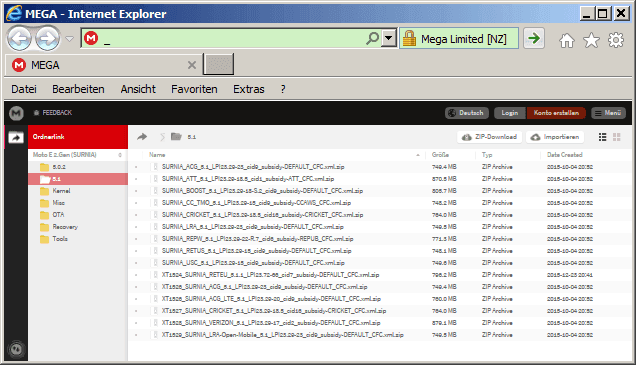The height and width of the screenshot is (365, 636).
Task: Select the MEGA browser tab
Action: point(103,65)
